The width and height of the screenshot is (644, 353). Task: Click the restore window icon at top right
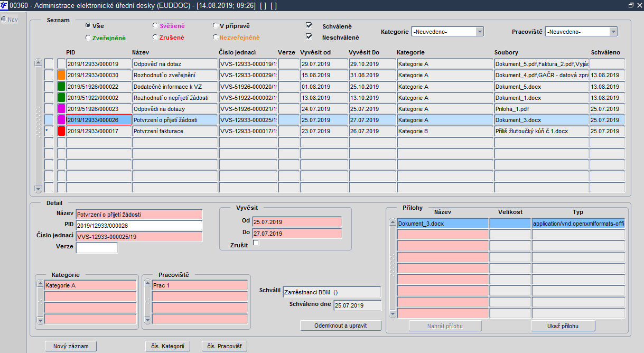(x=631, y=5)
